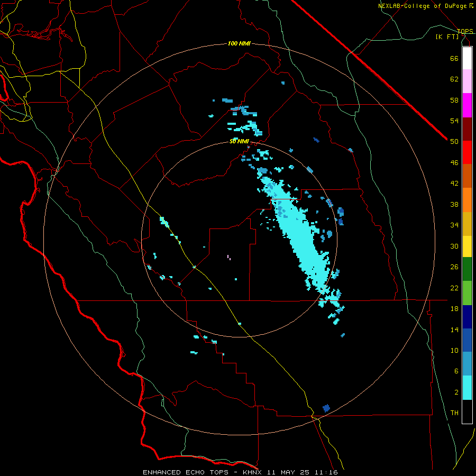Click the isolated dark blue echo on outer ring
476x476 pixels.
point(326,408)
